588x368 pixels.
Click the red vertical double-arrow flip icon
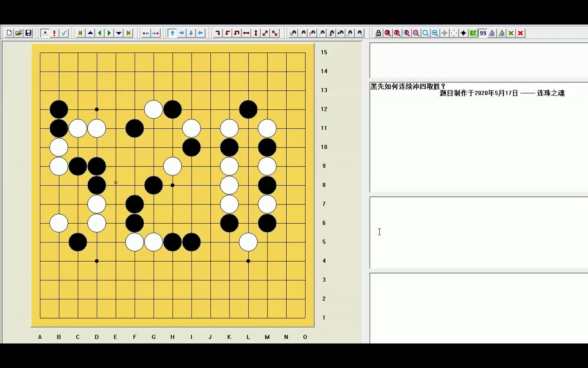point(256,33)
